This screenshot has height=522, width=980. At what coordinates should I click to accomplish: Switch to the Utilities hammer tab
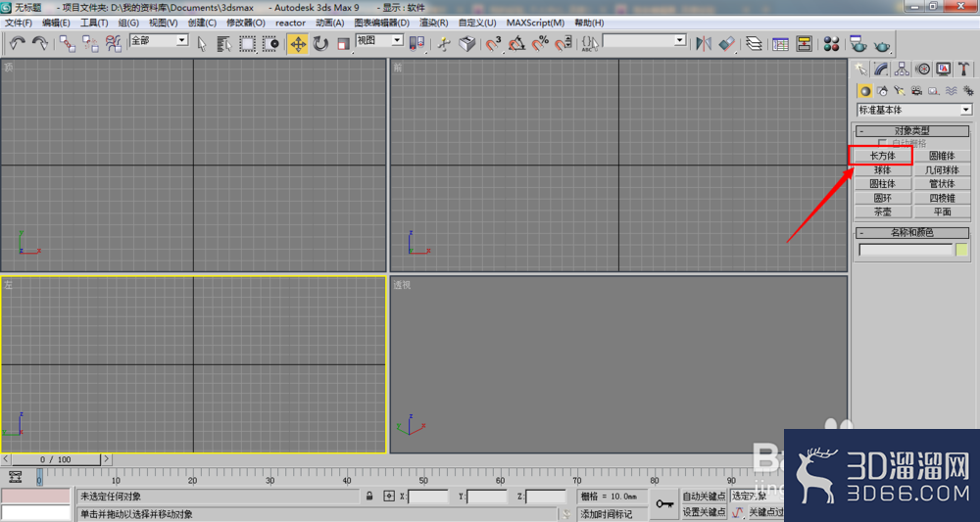point(964,69)
